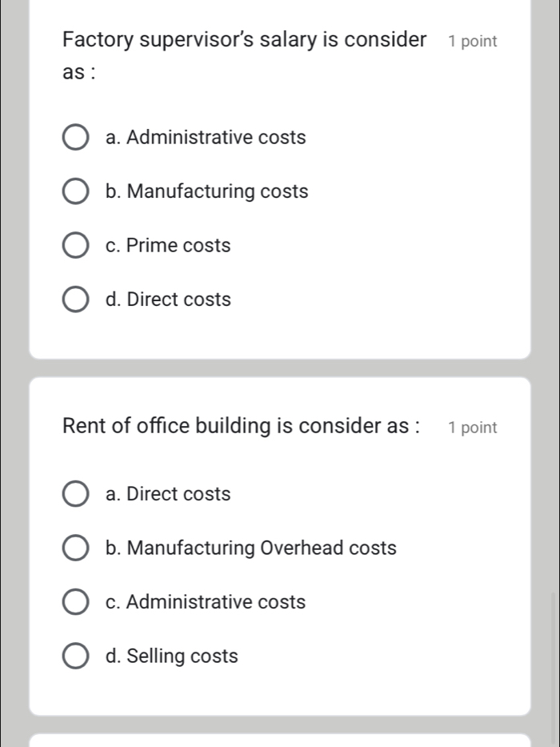The width and height of the screenshot is (560, 747).
Task: Click the rent of office building question title
Action: [x=240, y=425]
